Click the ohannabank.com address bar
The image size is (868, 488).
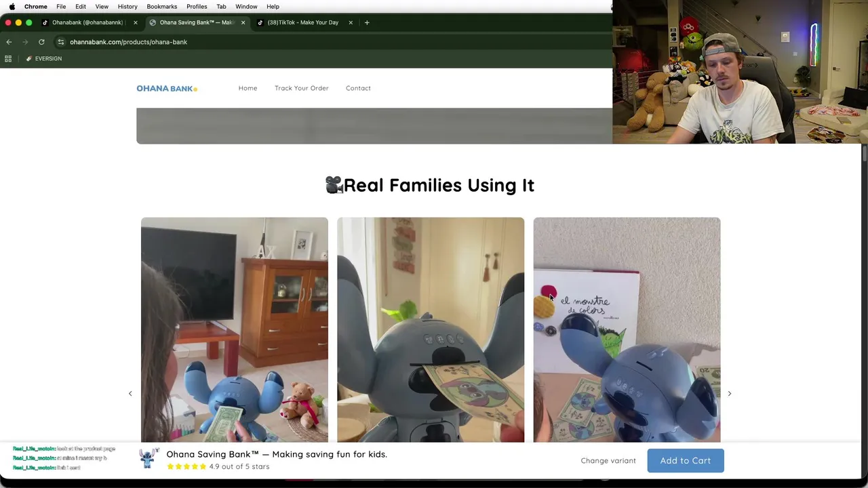128,42
